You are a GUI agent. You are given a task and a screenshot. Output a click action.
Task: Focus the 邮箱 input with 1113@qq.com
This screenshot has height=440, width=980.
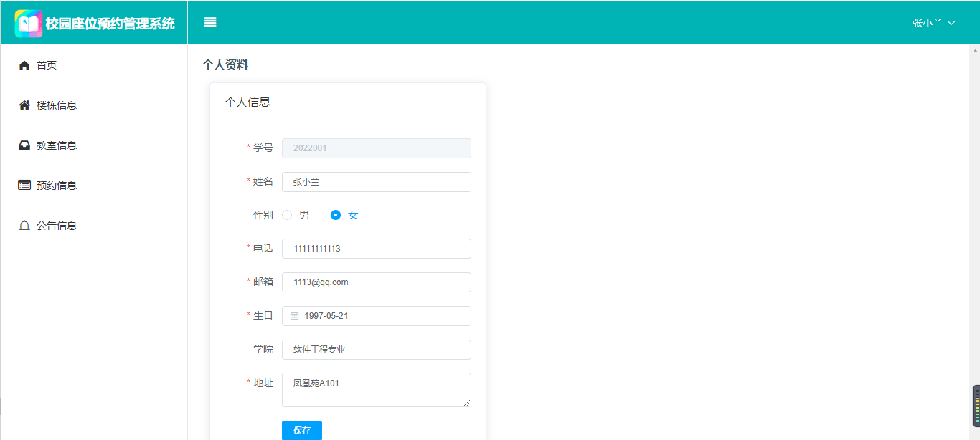pyautogui.click(x=377, y=282)
